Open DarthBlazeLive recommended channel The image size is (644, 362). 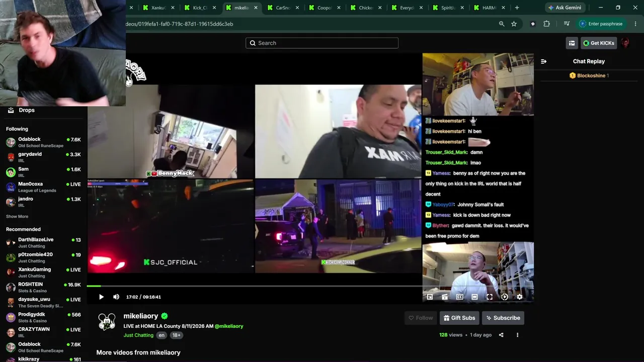click(44, 243)
